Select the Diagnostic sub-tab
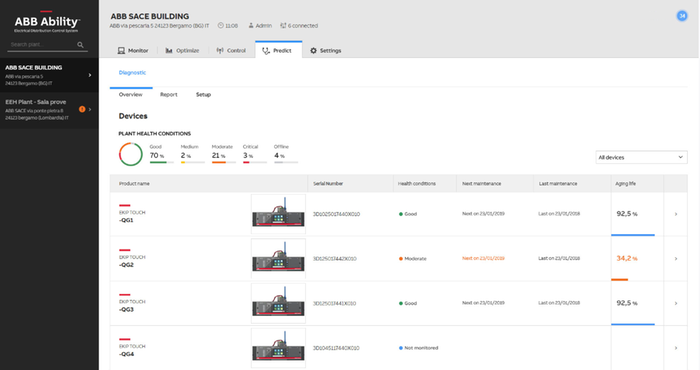Viewport: 700px width, 370px height. 132,73
